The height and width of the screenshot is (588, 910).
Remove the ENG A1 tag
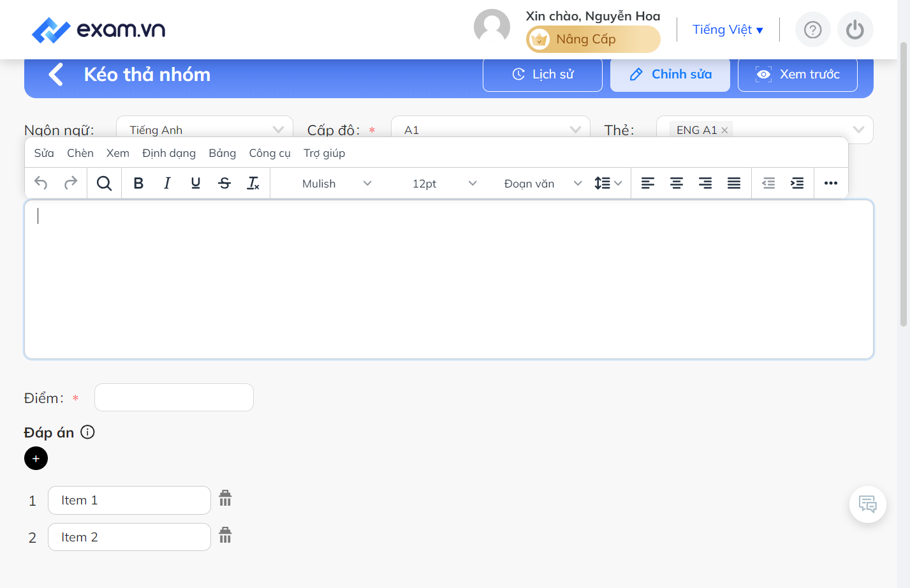pos(724,130)
